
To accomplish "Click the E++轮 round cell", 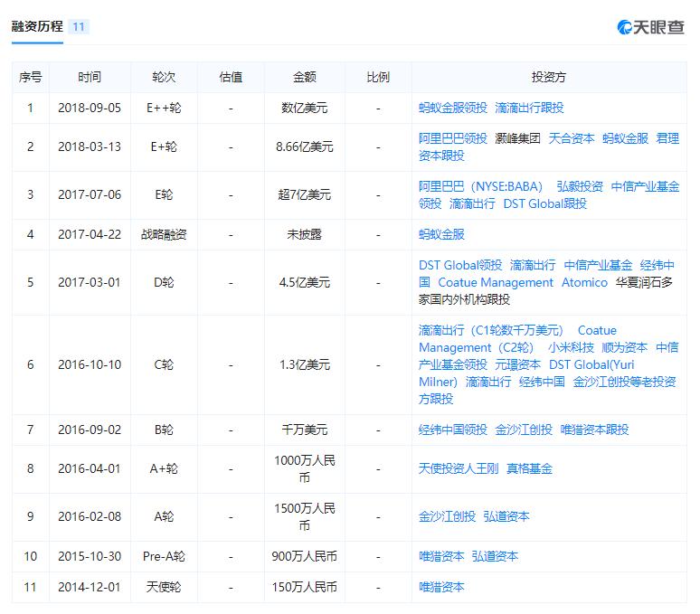I will coord(164,108).
